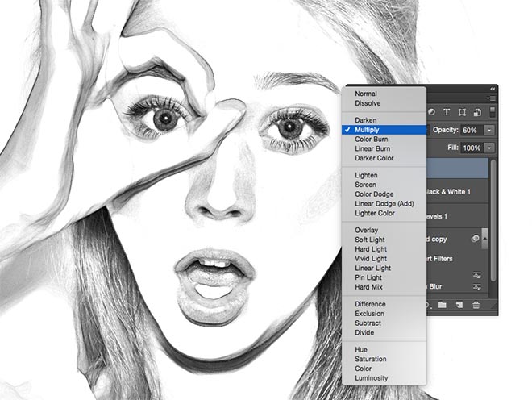Open the Fill dropdown arrow
The height and width of the screenshot is (400, 532).
489,148
